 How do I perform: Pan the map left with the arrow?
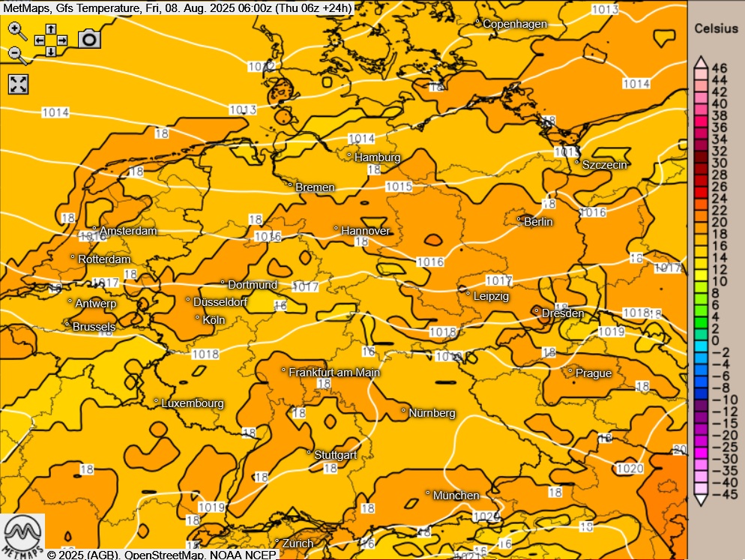40,40
